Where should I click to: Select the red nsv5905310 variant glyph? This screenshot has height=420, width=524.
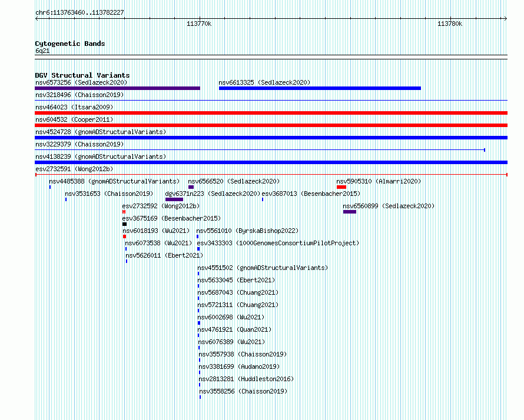tap(341, 187)
